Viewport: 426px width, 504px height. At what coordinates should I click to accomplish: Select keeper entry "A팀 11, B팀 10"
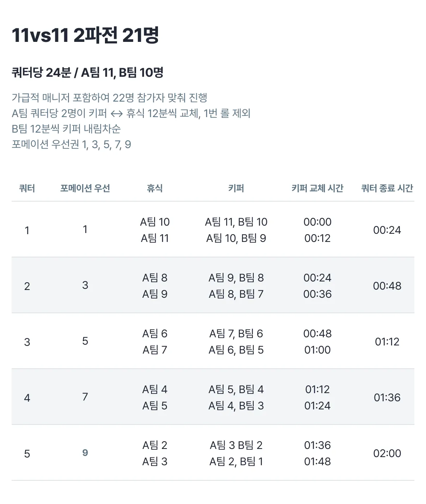pos(236,222)
